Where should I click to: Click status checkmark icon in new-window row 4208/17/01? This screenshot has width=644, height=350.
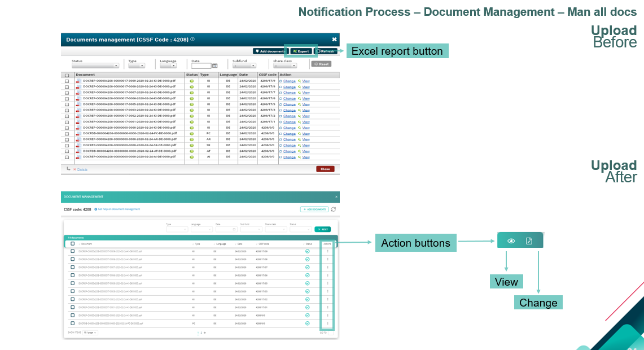[307, 307]
